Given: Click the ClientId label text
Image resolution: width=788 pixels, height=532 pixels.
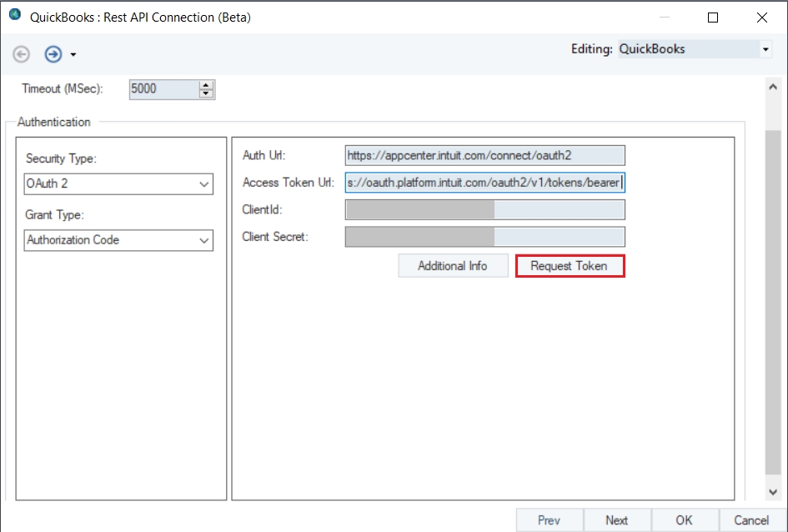Looking at the screenshot, I should [262, 209].
